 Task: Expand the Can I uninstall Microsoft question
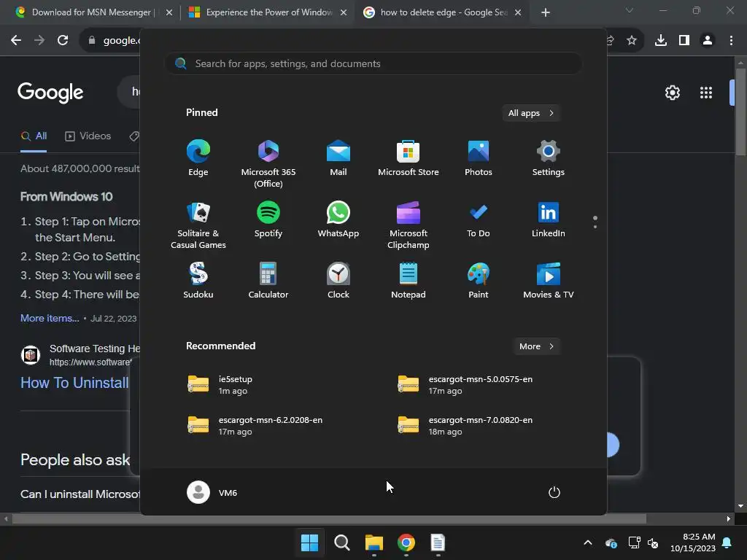tap(80, 494)
